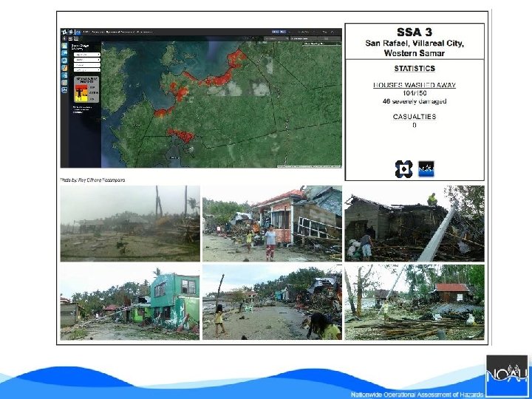This screenshot has width=532, height=399.
Task: Select the photo with fallen utility pole
Action: [415, 224]
